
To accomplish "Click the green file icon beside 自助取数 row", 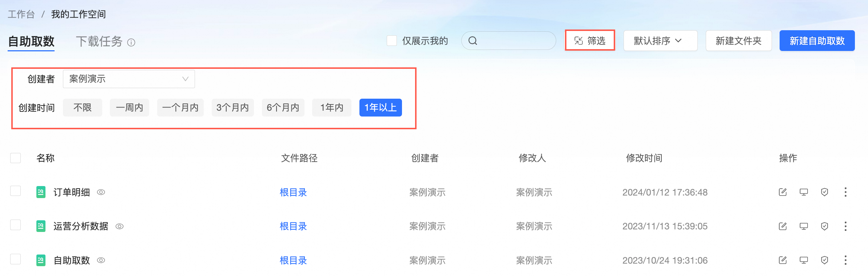I will tap(41, 260).
